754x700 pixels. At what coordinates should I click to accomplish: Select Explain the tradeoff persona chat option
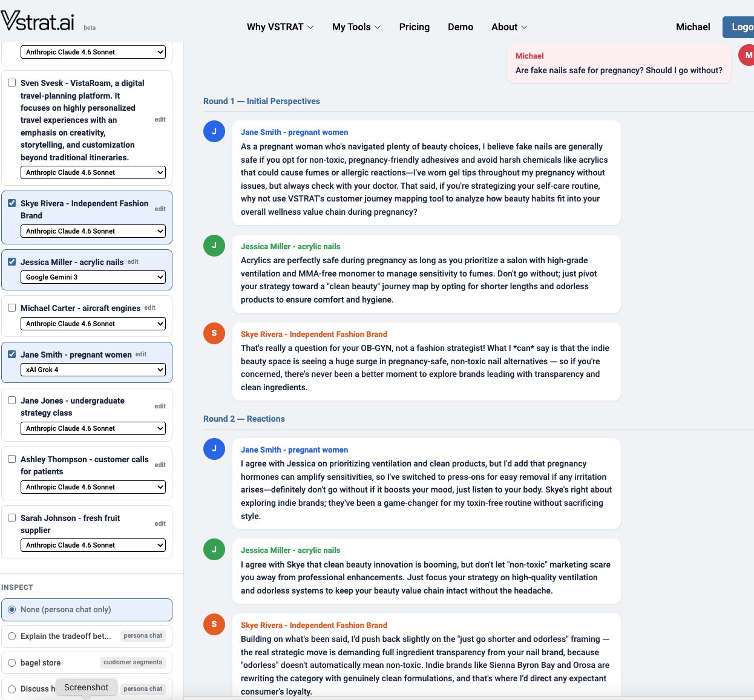[12, 636]
